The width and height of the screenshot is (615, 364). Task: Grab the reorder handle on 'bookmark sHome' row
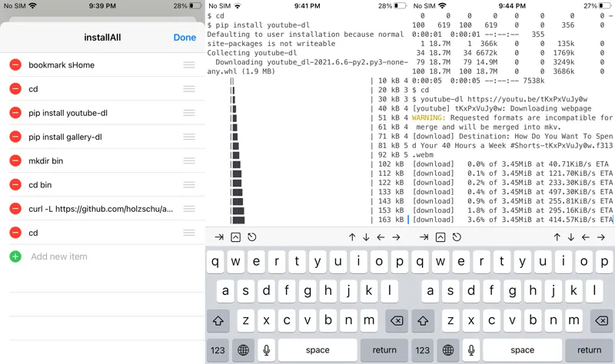point(189,65)
